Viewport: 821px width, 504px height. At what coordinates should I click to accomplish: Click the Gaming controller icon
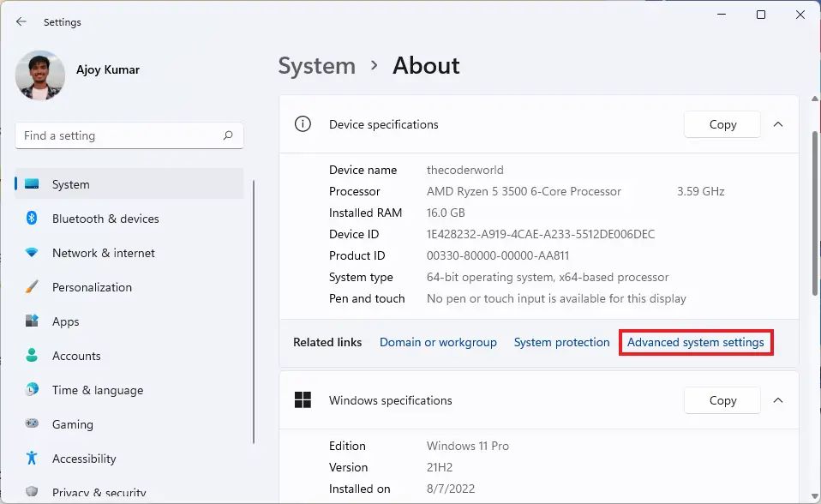(x=32, y=424)
